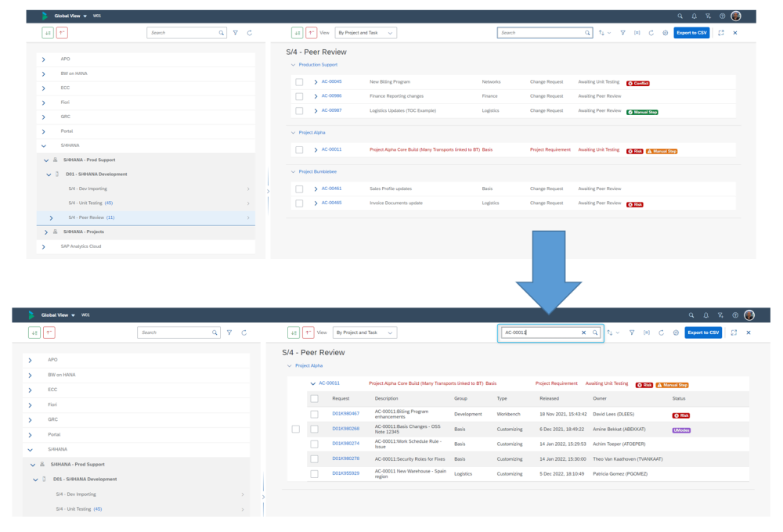783x532 pixels.
Task: Expand the AC-00045 row chevron
Action: [316, 82]
